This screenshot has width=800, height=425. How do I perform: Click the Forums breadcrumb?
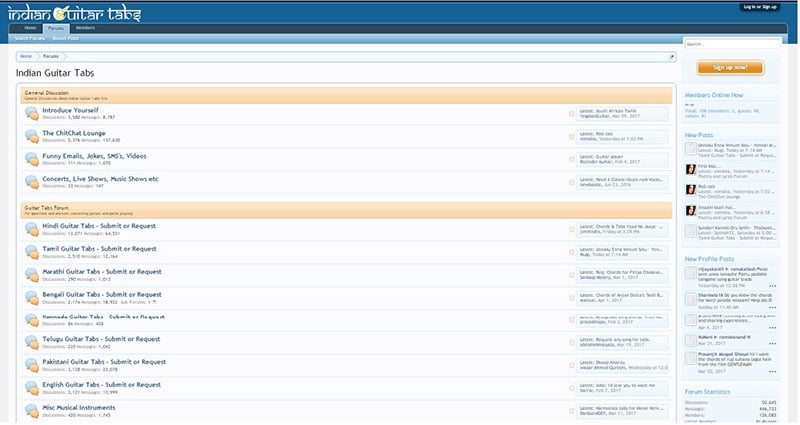coord(51,57)
